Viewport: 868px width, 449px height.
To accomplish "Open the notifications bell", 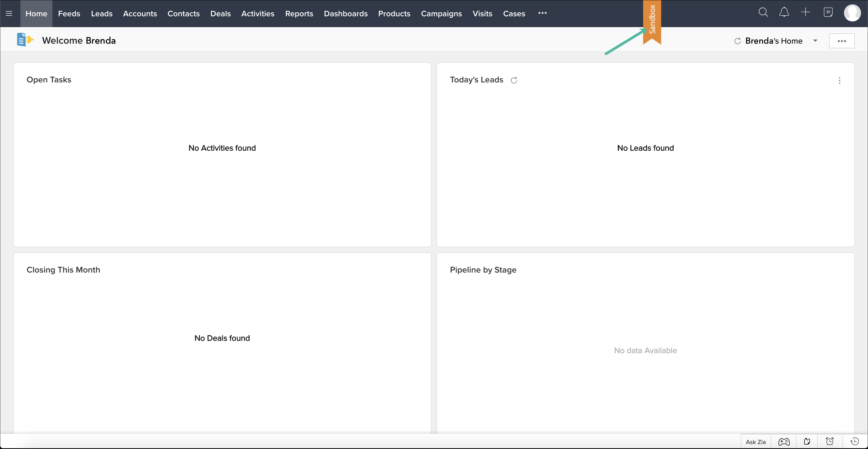I will pyautogui.click(x=784, y=13).
